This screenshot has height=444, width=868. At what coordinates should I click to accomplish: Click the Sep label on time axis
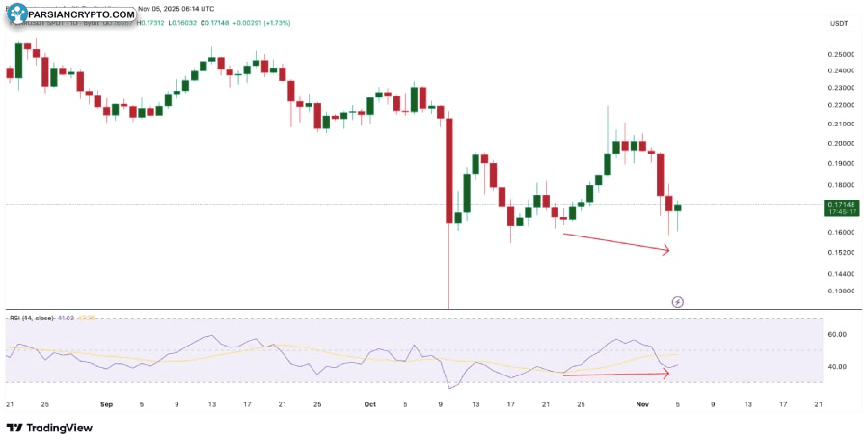(x=108, y=404)
